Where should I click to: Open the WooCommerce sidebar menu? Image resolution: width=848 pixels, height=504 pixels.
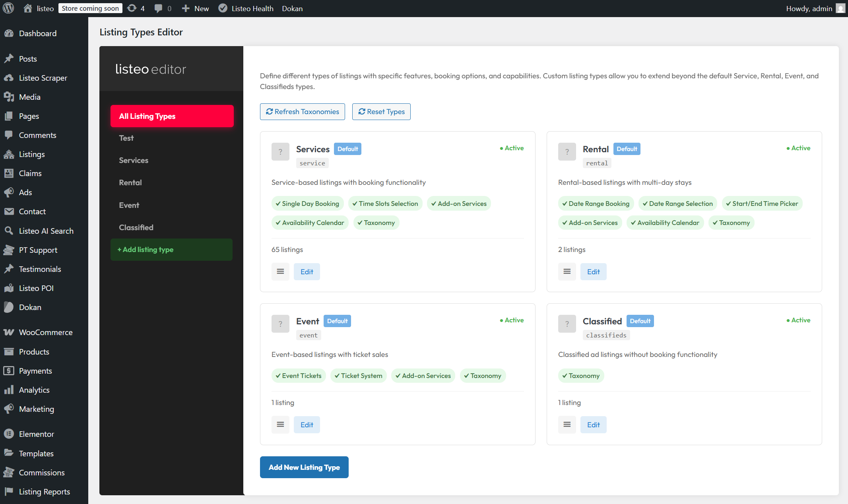pyautogui.click(x=45, y=332)
